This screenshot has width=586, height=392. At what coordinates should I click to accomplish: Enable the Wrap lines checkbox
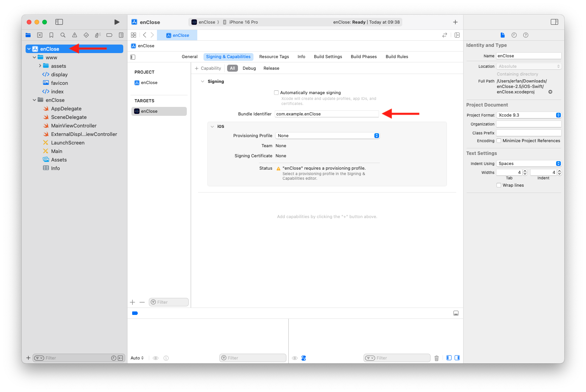click(x=499, y=185)
